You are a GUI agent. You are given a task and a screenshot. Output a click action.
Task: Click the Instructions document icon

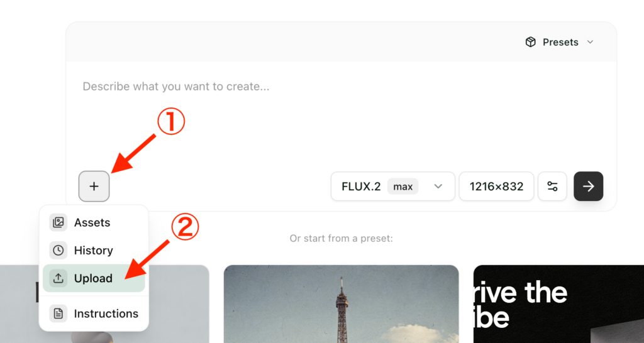point(58,314)
